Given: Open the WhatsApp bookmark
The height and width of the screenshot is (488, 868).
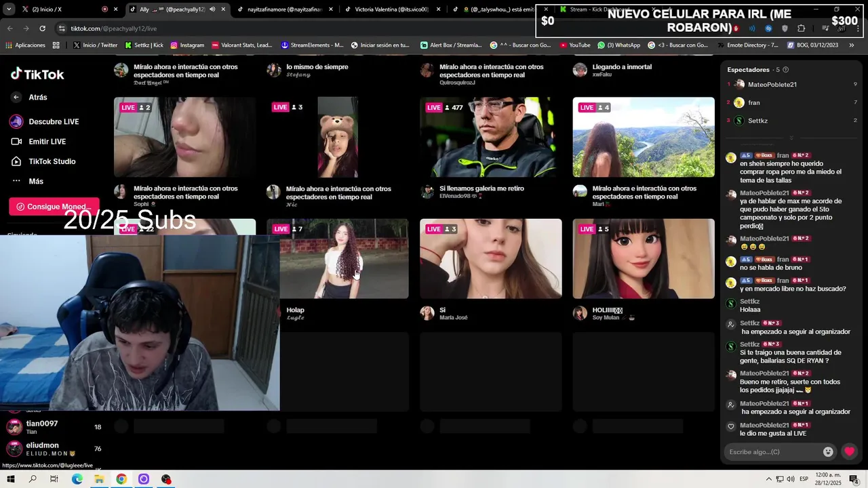Looking at the screenshot, I should (x=618, y=45).
